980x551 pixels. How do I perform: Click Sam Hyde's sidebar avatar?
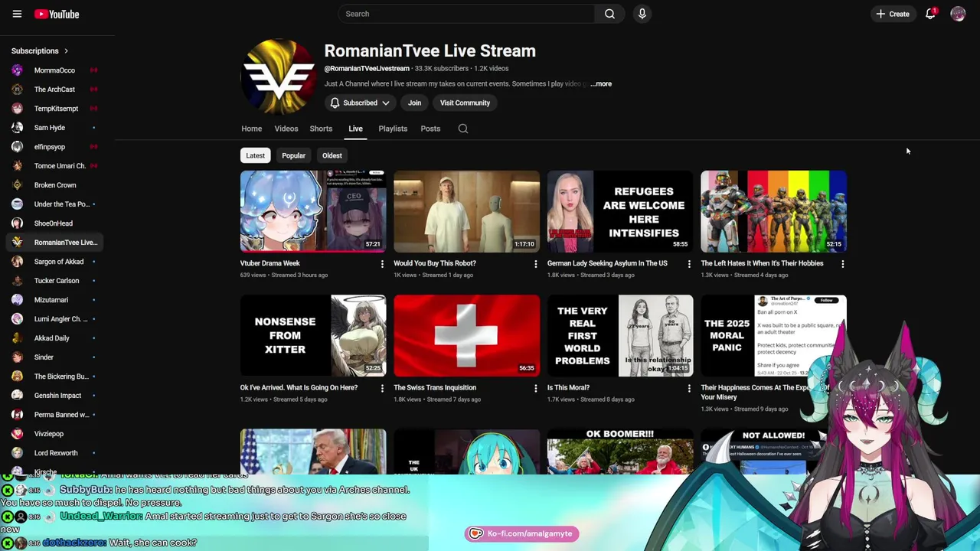pyautogui.click(x=17, y=128)
